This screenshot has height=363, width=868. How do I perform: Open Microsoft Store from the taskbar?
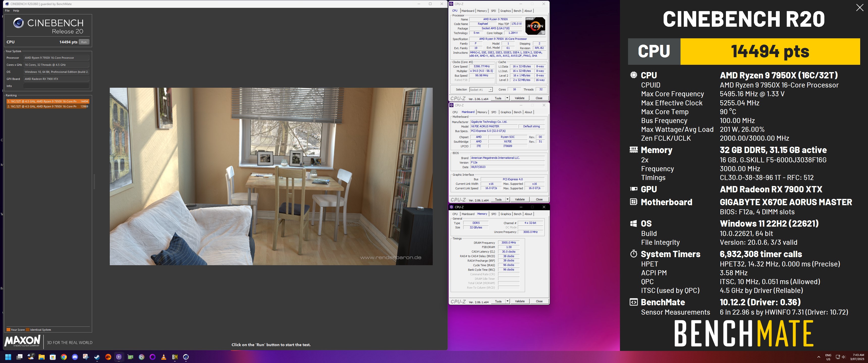52,357
